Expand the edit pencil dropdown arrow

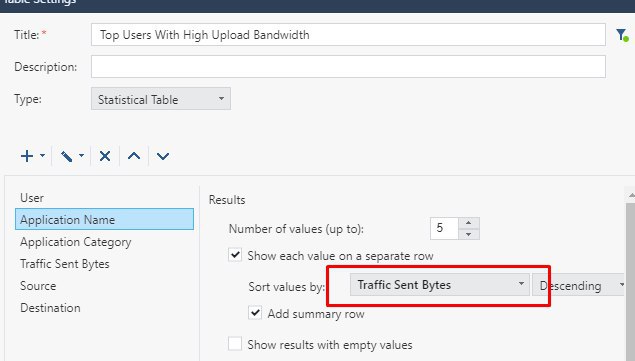[x=81, y=156]
